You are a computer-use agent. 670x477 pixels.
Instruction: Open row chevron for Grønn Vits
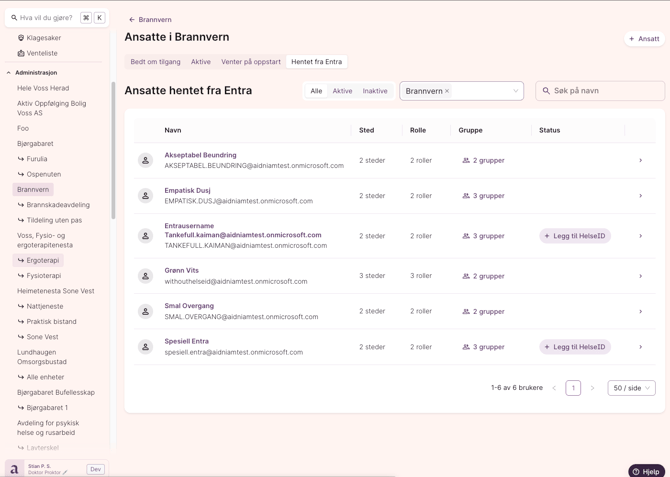pyautogui.click(x=641, y=276)
